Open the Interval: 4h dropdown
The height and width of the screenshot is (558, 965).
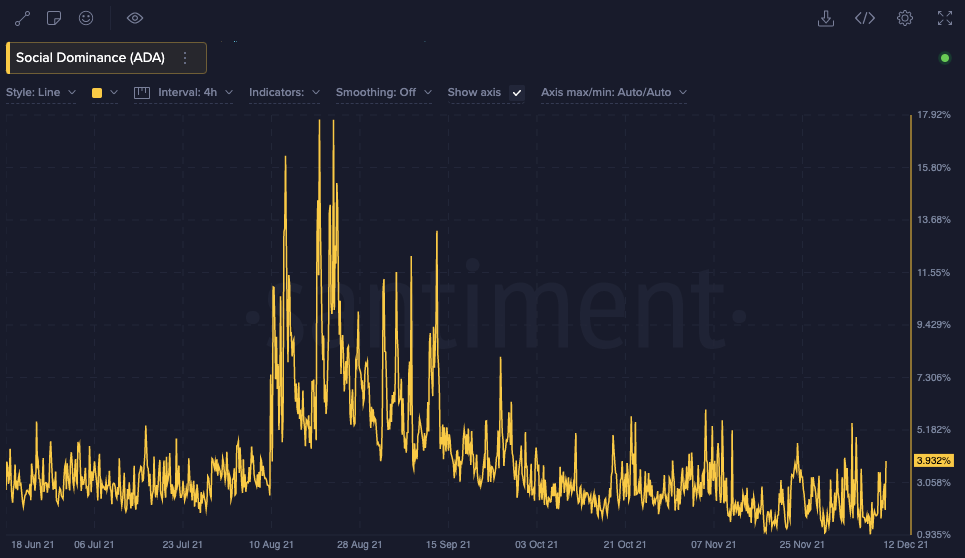(x=186, y=93)
